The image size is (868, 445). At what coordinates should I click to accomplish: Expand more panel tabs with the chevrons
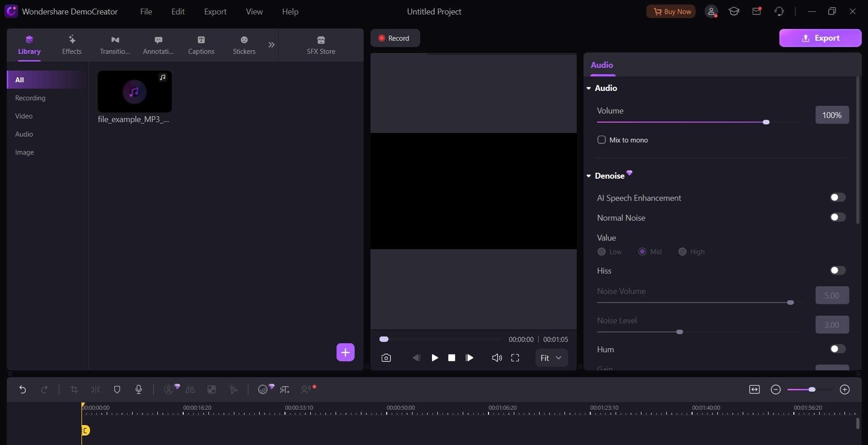point(271,45)
